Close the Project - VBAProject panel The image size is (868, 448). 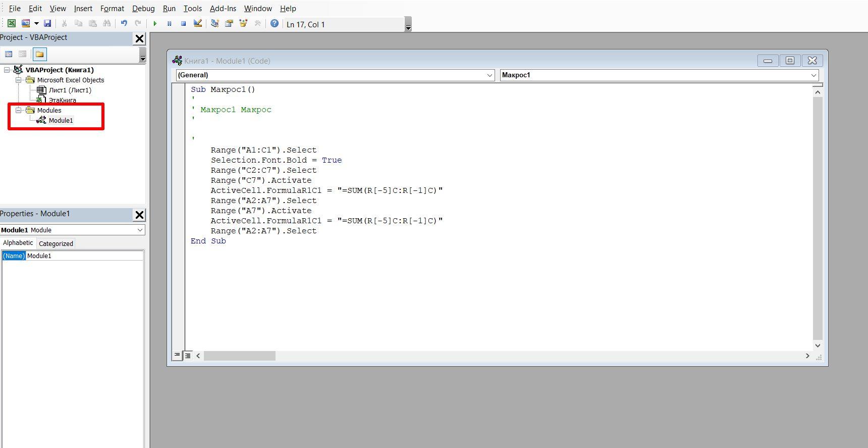coord(140,38)
